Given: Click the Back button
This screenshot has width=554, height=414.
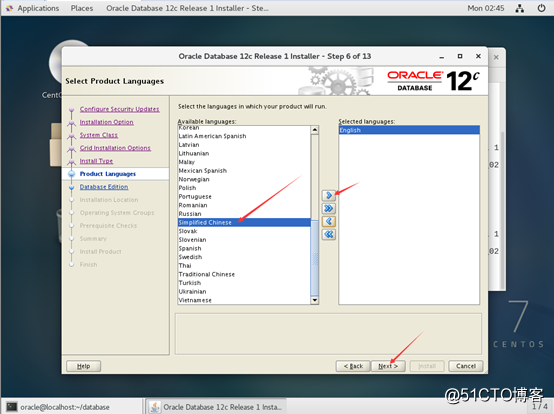Looking at the screenshot, I should coord(353,366).
